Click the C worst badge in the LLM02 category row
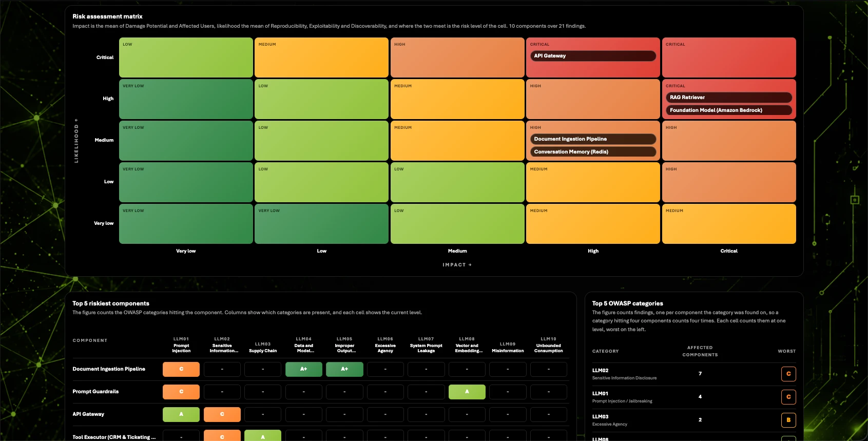 tap(788, 374)
